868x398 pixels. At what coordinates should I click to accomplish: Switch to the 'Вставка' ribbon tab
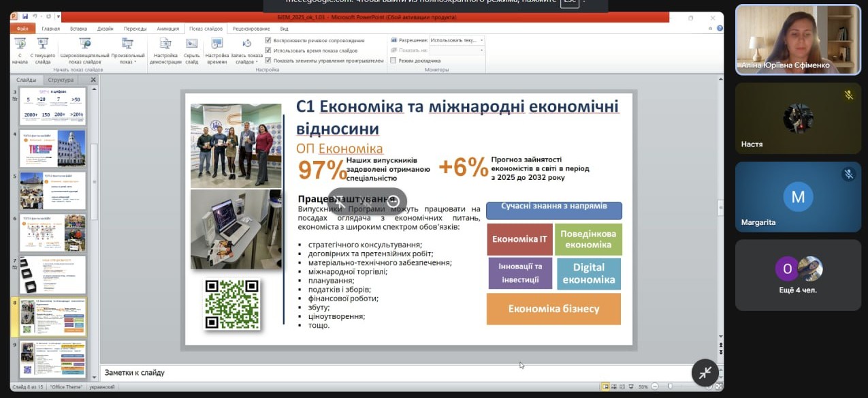[78, 29]
